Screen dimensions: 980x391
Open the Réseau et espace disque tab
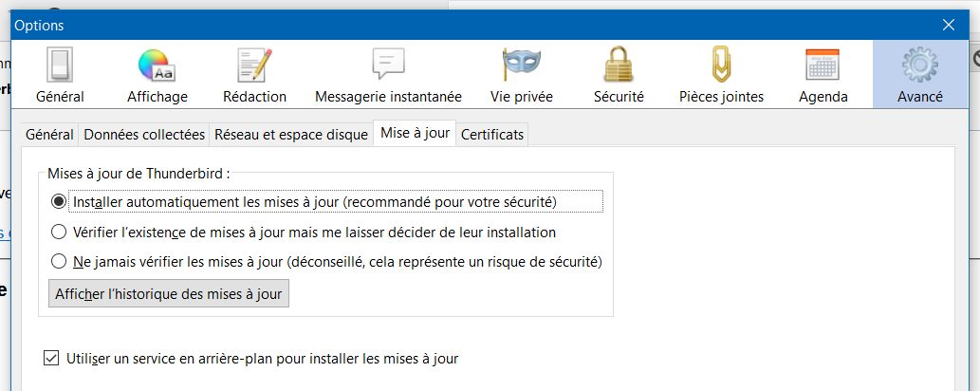[x=291, y=135]
